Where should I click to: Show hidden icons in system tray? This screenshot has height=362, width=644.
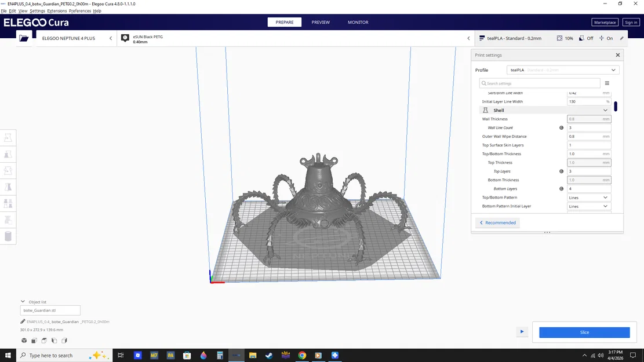click(584, 356)
